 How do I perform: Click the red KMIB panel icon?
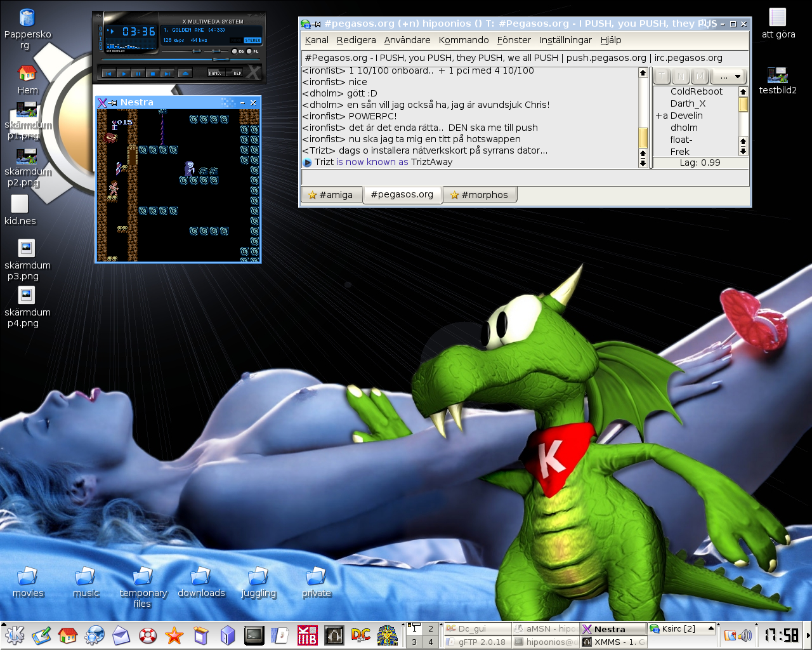308,635
